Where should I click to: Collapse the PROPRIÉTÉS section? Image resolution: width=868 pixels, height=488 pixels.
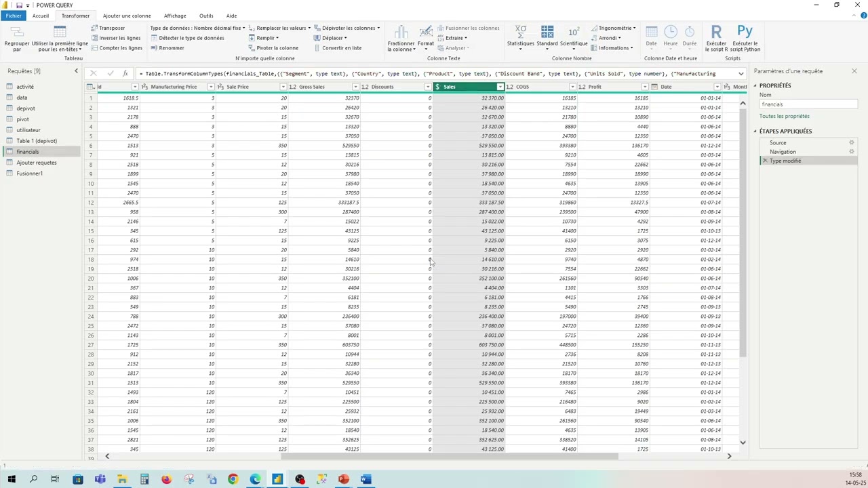tap(755, 85)
